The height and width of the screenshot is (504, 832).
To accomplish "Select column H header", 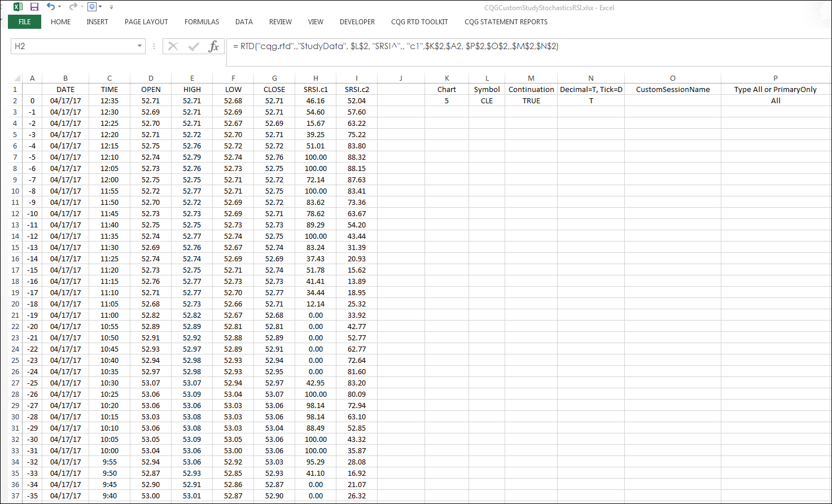I will 316,78.
